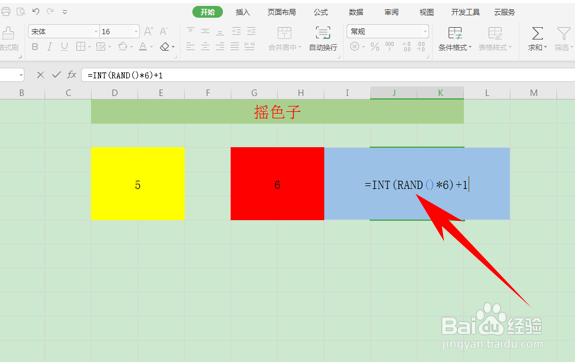Open the font size 16 dropdown
Screen dimensions: 575x364
click(x=136, y=32)
